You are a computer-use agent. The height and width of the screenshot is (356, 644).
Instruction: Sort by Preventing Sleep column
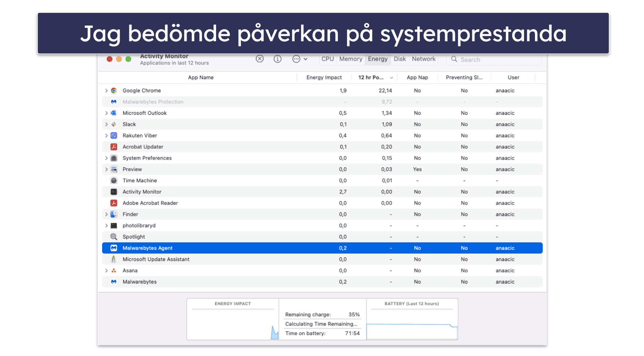pyautogui.click(x=464, y=78)
